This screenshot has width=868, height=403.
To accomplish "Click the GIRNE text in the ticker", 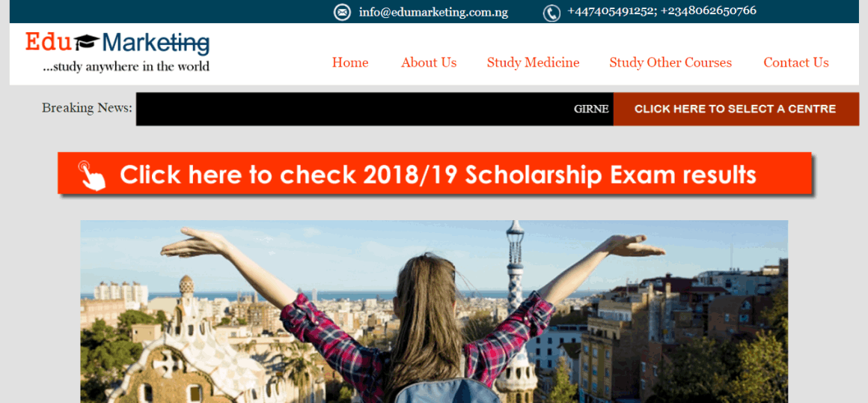I will [x=591, y=109].
